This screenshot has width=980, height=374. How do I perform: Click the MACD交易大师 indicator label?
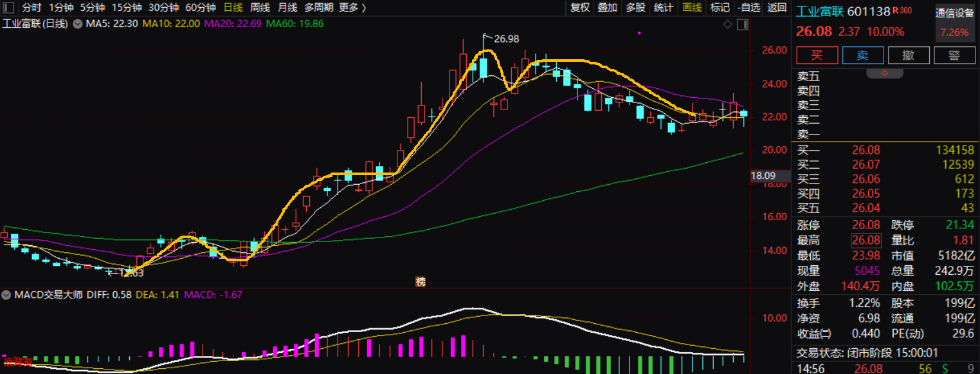point(50,295)
